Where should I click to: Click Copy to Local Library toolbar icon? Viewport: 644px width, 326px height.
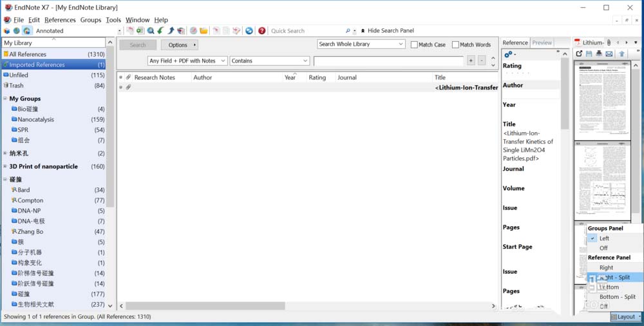click(130, 31)
